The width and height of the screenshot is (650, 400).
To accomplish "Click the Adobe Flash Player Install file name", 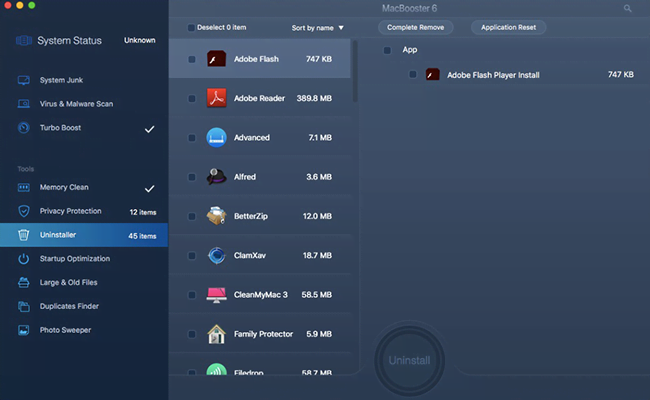I will (x=493, y=75).
